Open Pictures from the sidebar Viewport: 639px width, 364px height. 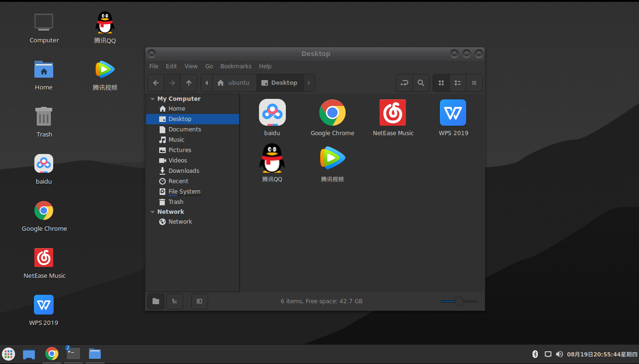(193, 150)
